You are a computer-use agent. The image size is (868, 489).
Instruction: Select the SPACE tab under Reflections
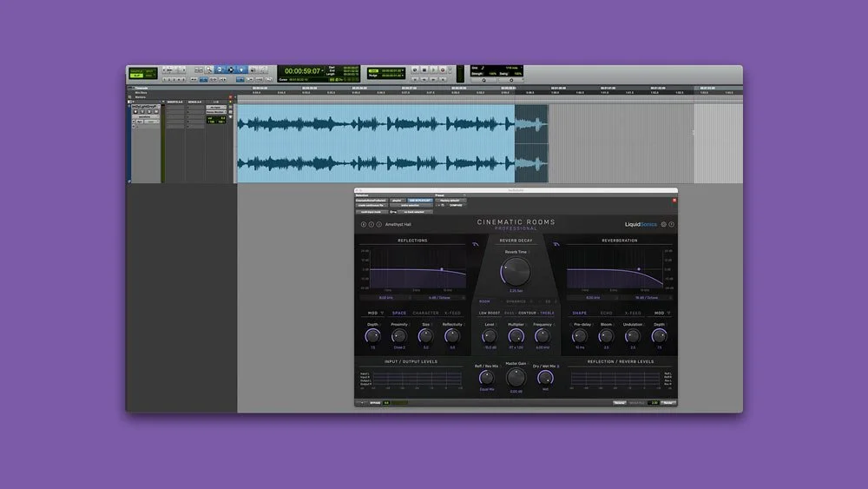tap(399, 313)
